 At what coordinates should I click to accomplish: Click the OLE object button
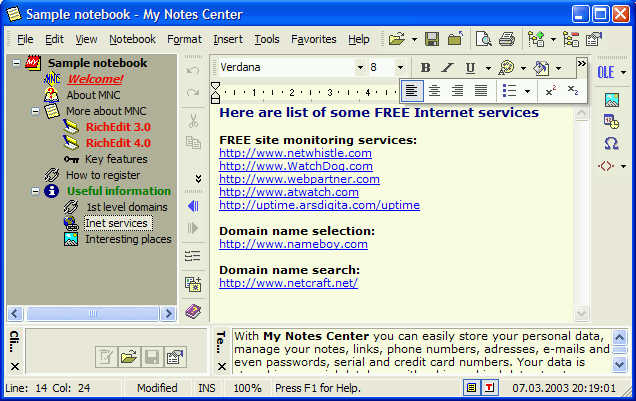coord(606,72)
